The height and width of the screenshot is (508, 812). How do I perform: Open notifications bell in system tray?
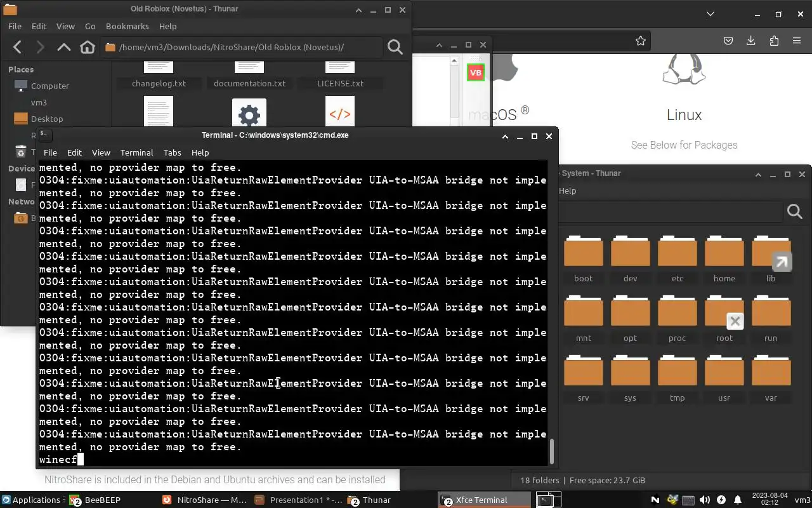[737, 500]
